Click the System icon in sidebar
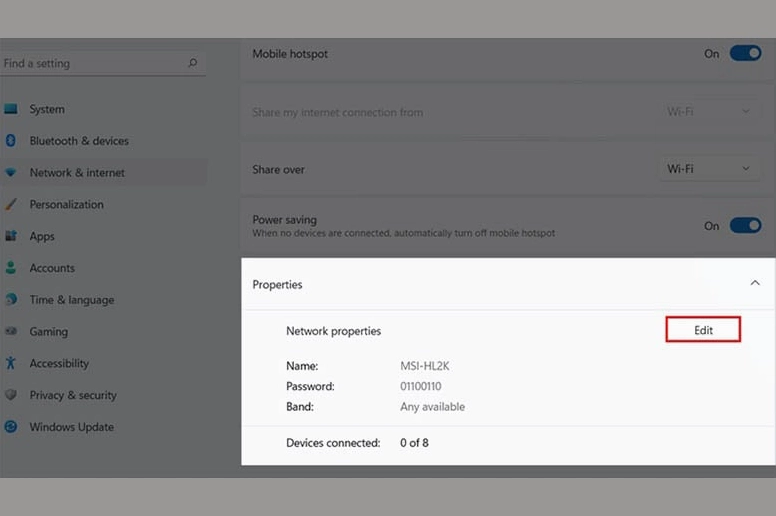Screen dimensions: 776x516 (11, 109)
